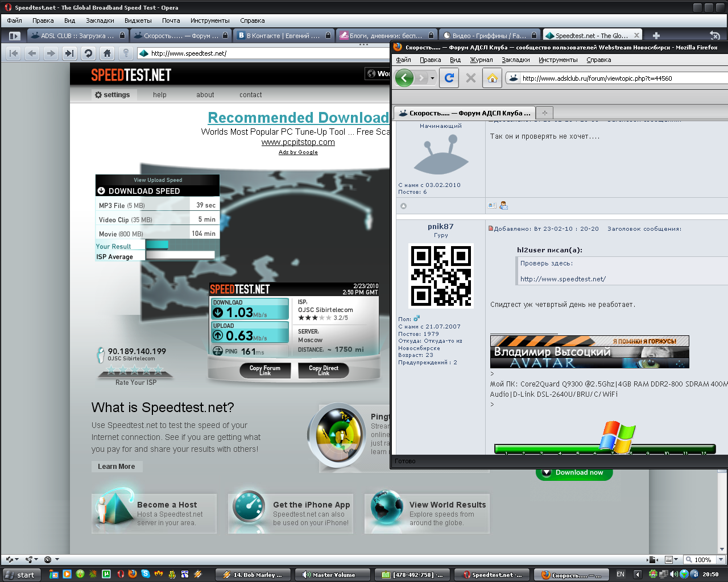Close the Speedtest.net Opera tab

click(x=636, y=35)
